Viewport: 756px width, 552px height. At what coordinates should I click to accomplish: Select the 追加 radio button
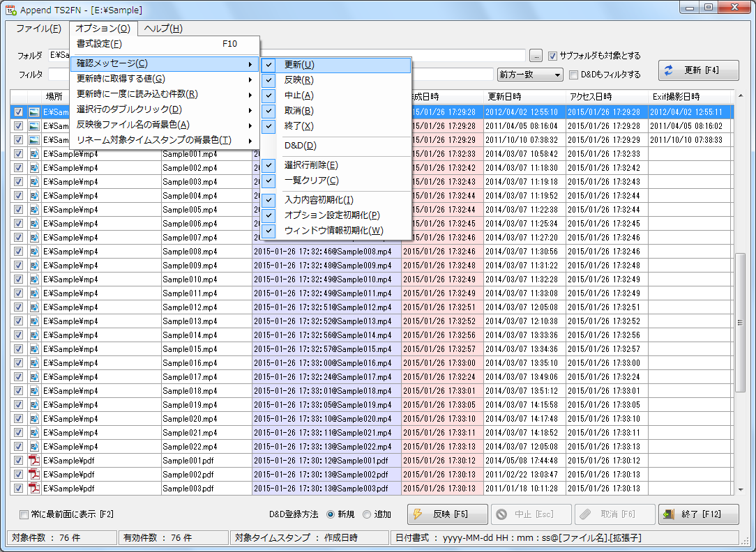(x=367, y=514)
